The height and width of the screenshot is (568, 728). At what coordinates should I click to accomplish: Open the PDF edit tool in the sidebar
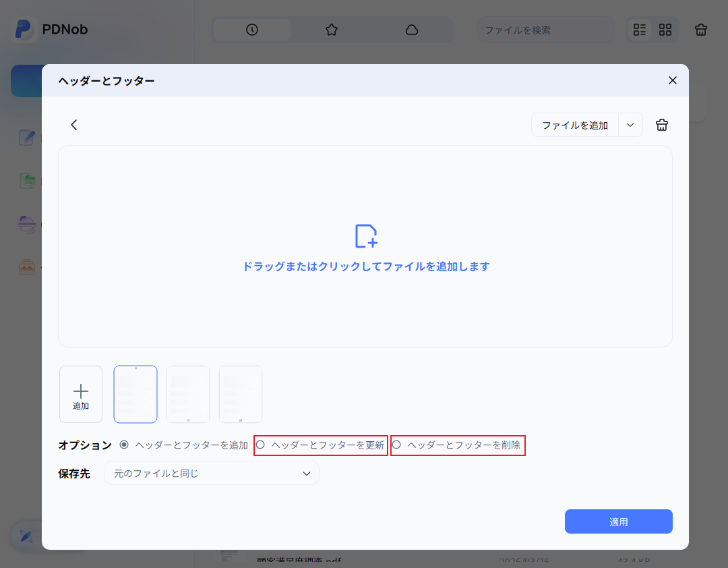pyautogui.click(x=26, y=138)
